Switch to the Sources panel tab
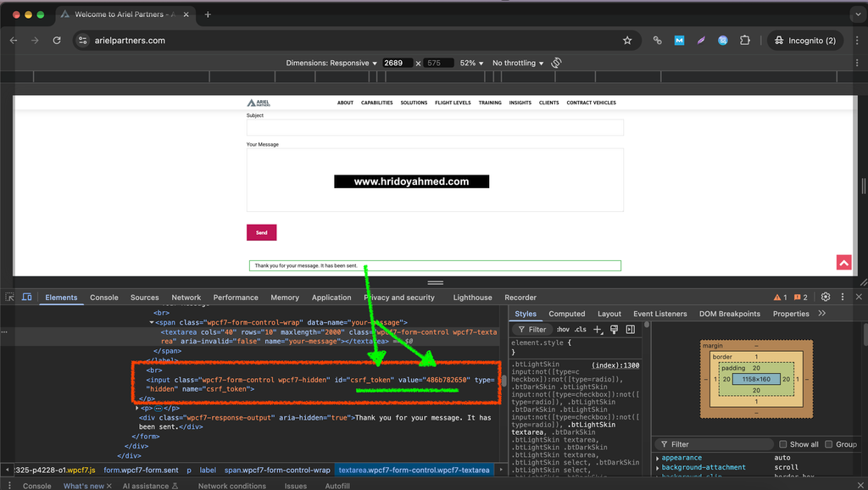Viewport: 868px width, 490px height. (x=144, y=298)
